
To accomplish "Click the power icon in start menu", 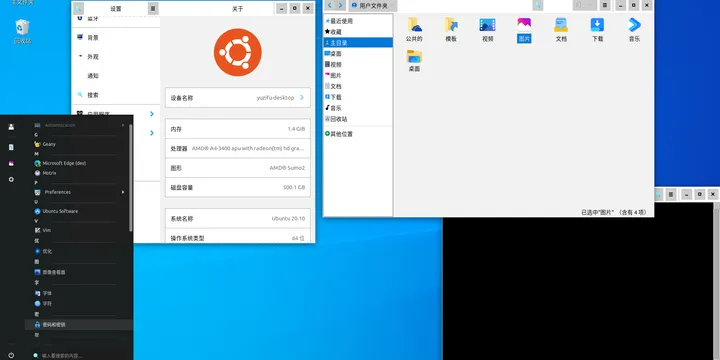I will [x=11, y=355].
